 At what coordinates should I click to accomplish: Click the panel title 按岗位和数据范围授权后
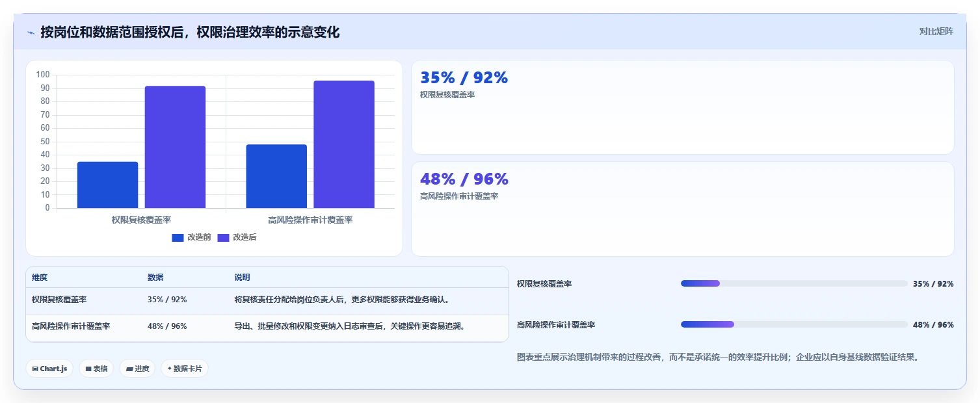(x=190, y=32)
